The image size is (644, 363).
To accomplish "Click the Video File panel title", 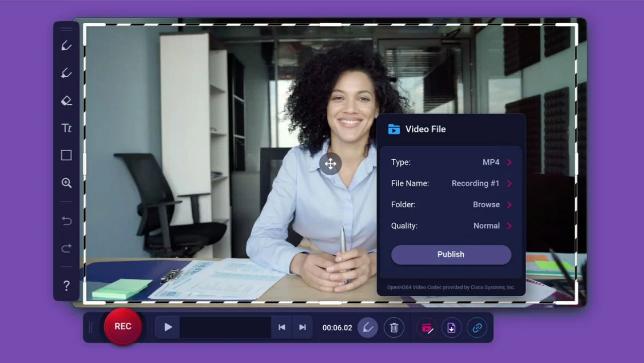I will [x=426, y=129].
